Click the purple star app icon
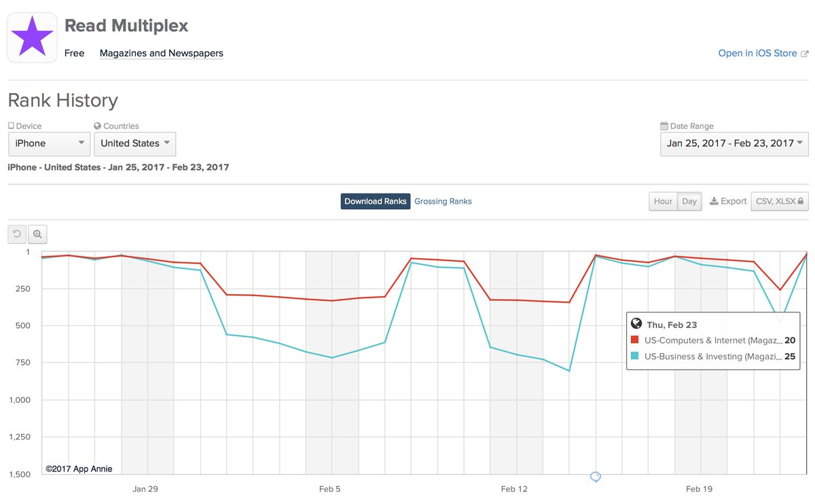 pyautogui.click(x=33, y=38)
